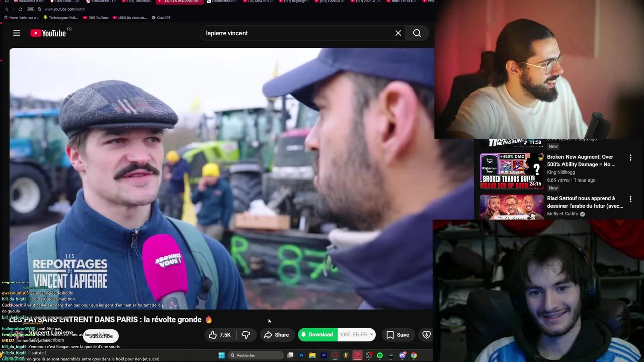
Task: Open the Share options for the video
Action: 277,335
